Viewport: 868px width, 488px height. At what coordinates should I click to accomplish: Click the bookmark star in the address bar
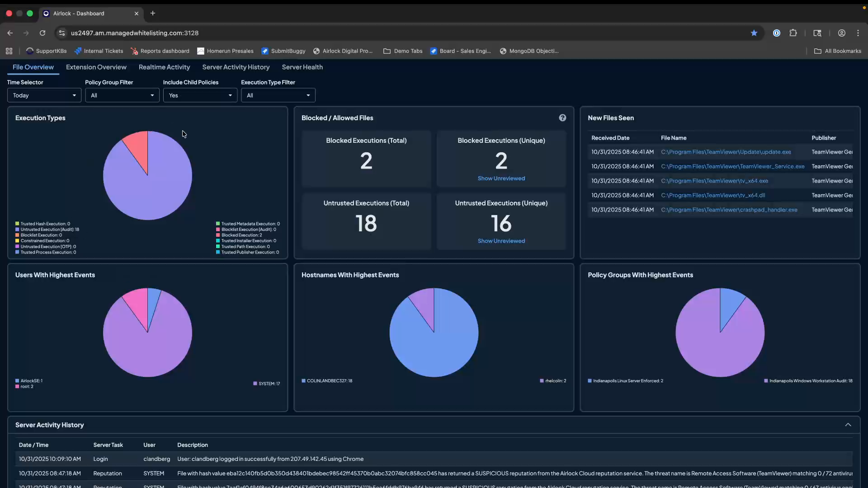[x=754, y=33]
